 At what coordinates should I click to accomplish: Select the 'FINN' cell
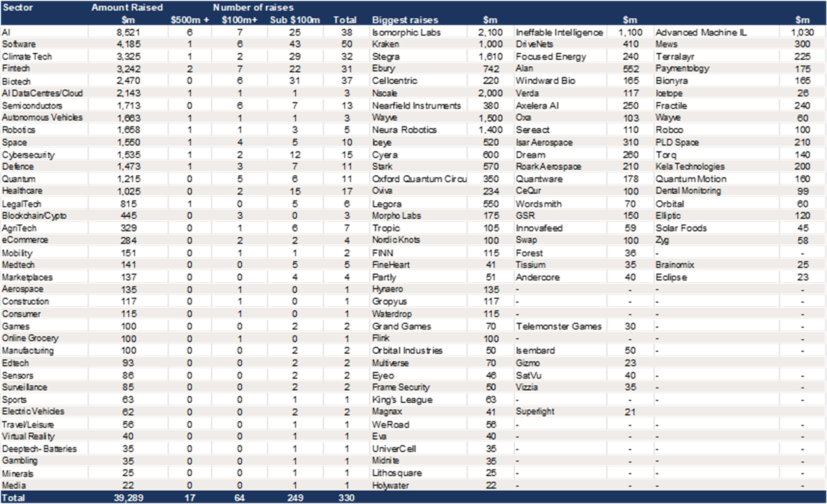tap(383, 253)
